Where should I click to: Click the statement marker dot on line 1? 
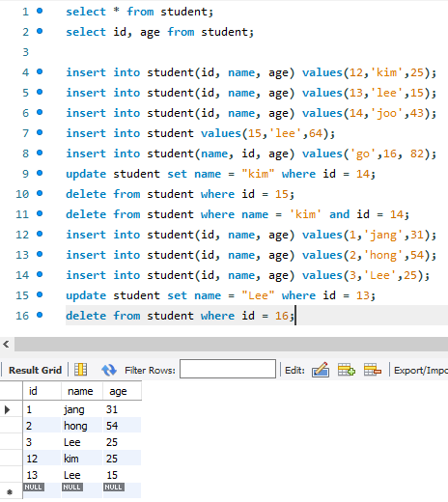point(40,11)
